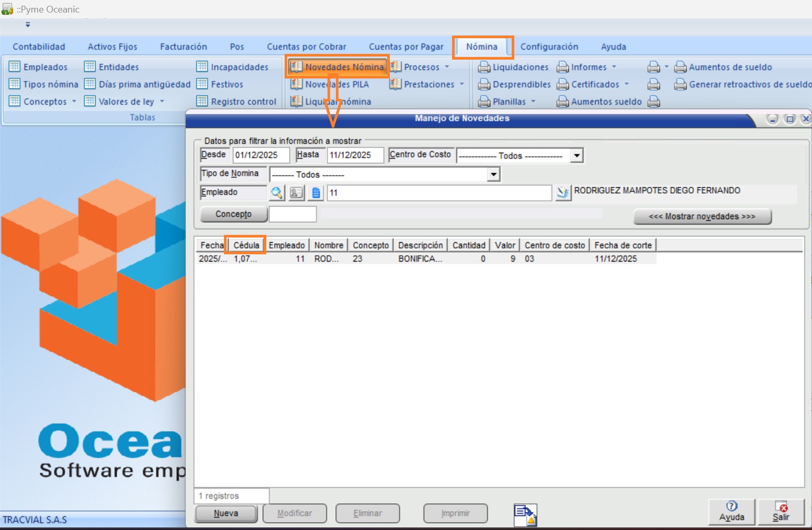Click the employee ID card icon
The image size is (812, 530).
(296, 193)
